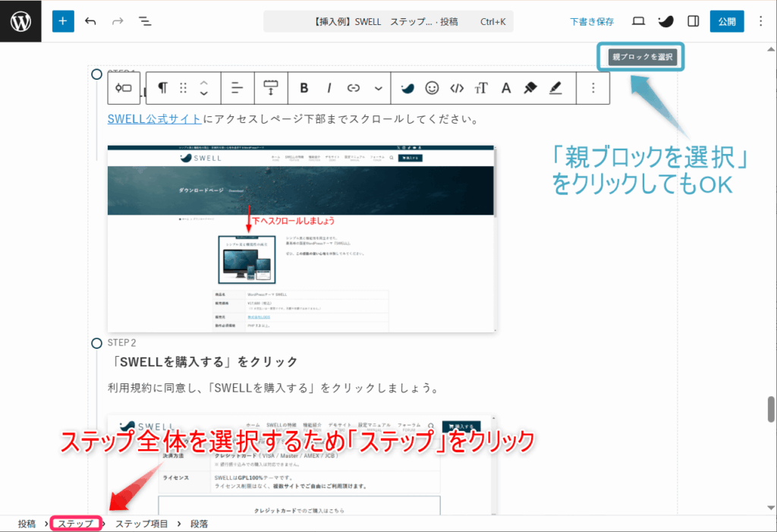Open the document overview list
Viewport: 777px width, 532px height.
click(x=145, y=21)
